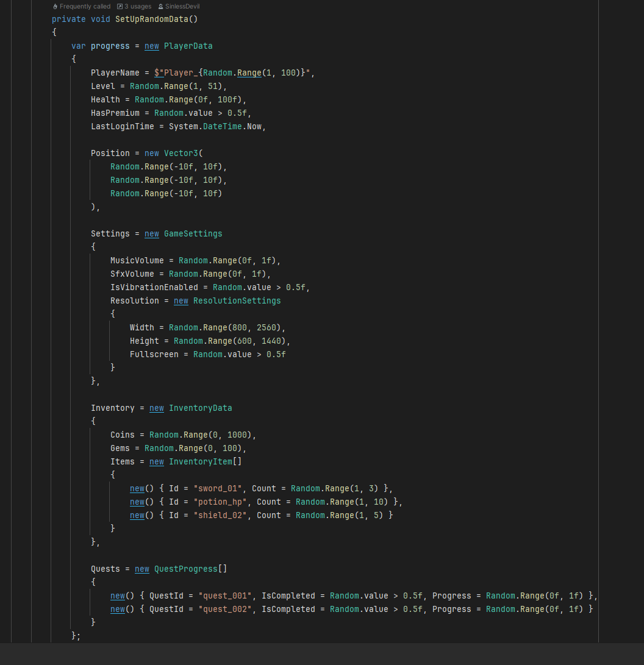Click the "potion_hp" string
The width and height of the screenshot is (644, 665).
pos(220,502)
